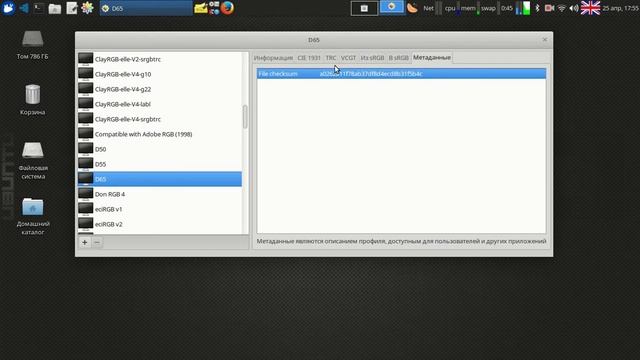Open the file manager launcher
640x360 pixels.
55,8
